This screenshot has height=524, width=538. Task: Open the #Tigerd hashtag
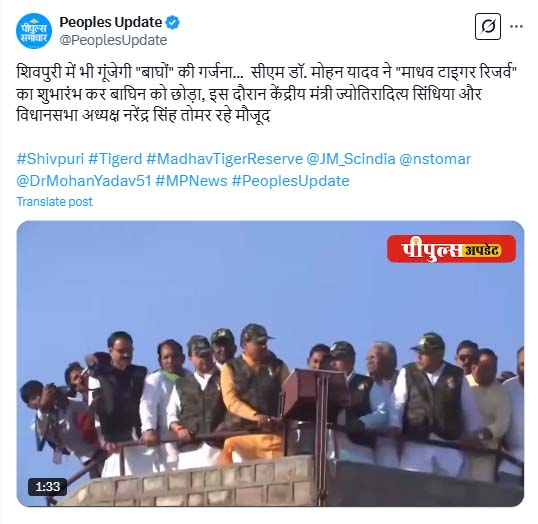point(115,159)
